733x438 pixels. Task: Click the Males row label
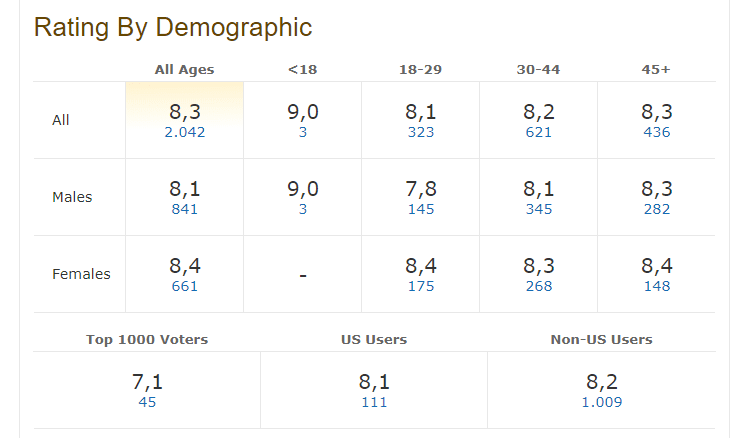(72, 197)
